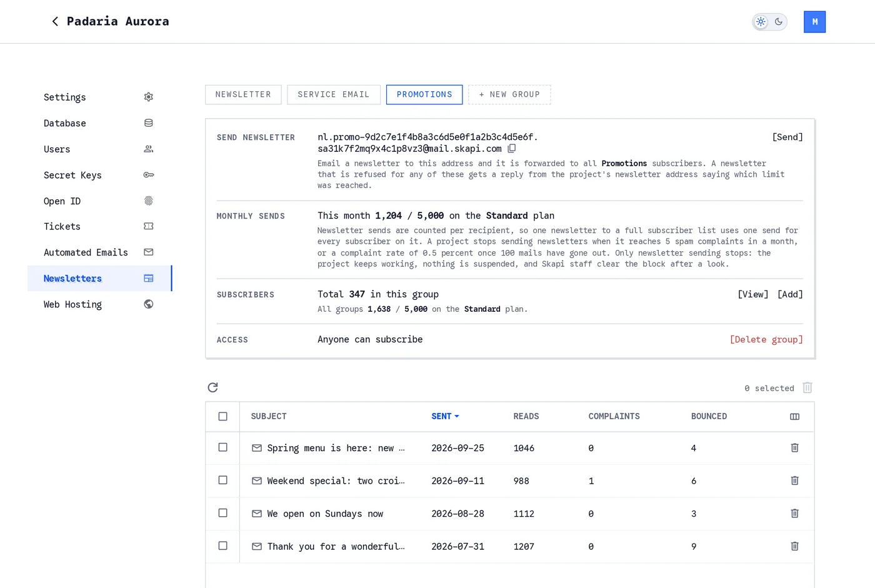This screenshot has width=875, height=588.
Task: Refresh the newsletter list
Action: 212,387
